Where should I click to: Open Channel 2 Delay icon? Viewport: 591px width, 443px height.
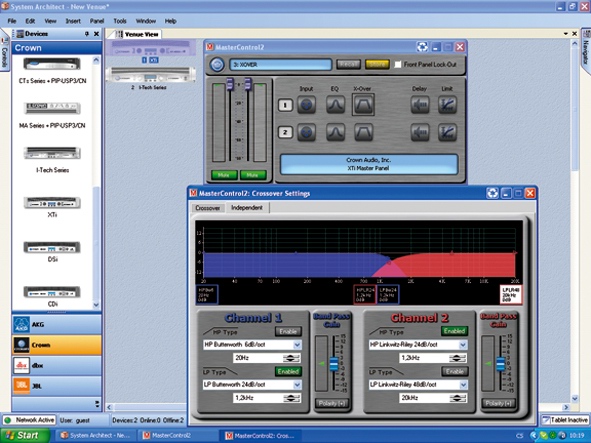[x=420, y=133]
